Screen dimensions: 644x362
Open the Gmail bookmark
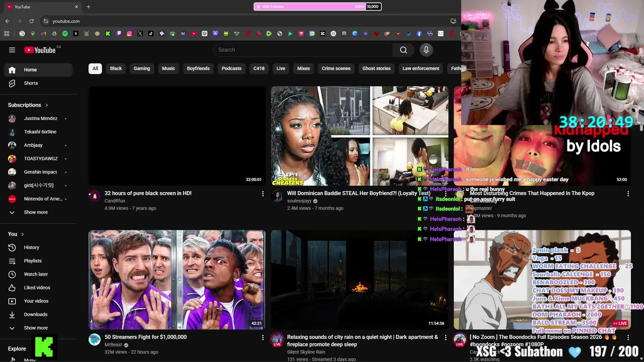click(x=43, y=34)
